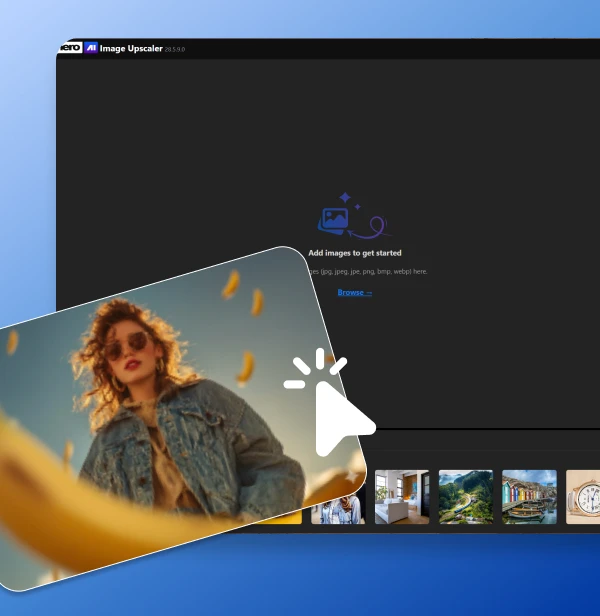Viewport: 600px width, 616px height.
Task: Click the Nero AI logo in title bar
Action: 78,48
